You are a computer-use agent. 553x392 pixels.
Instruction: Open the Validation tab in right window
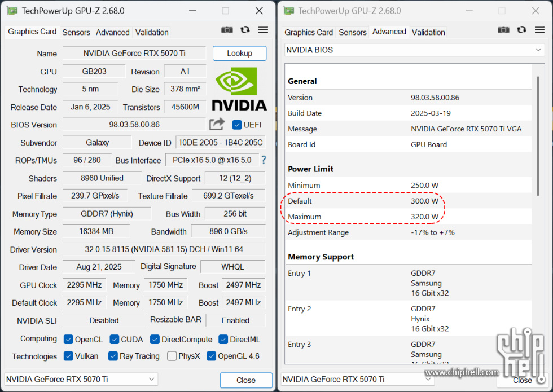(428, 33)
